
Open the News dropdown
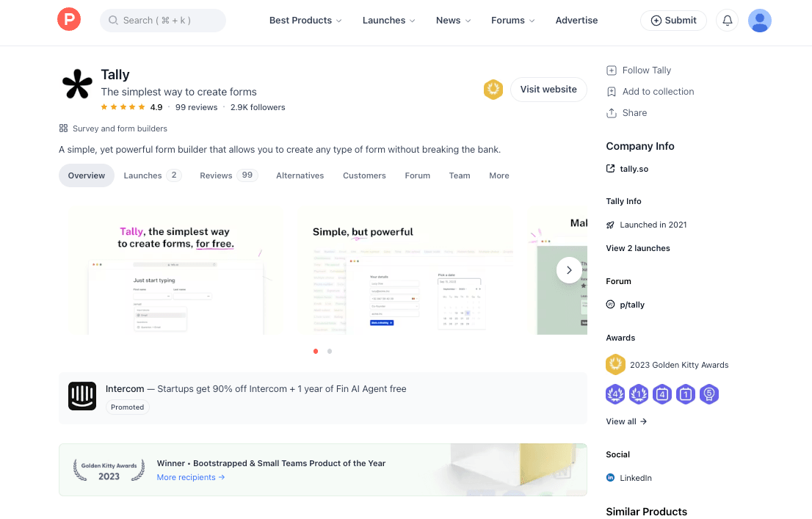coord(454,21)
